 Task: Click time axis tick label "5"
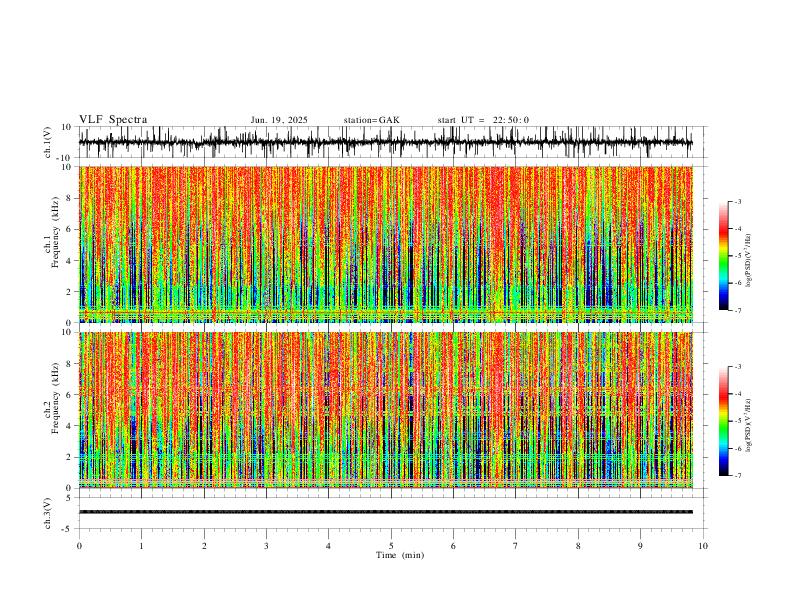[x=391, y=546]
